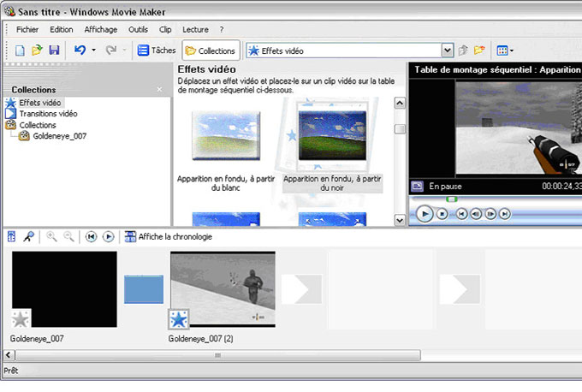This screenshot has height=392, width=582.
Task: Open the Lecture menu
Action: pyautogui.click(x=195, y=29)
